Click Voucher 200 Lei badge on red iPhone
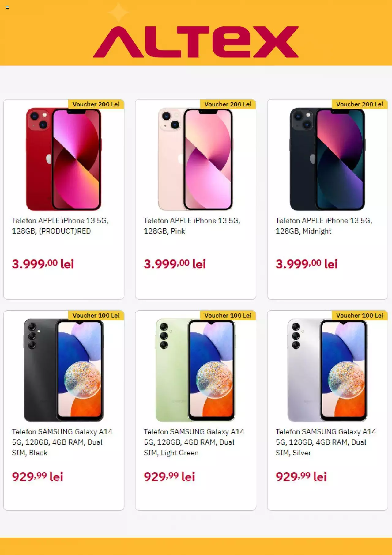 [x=96, y=104]
